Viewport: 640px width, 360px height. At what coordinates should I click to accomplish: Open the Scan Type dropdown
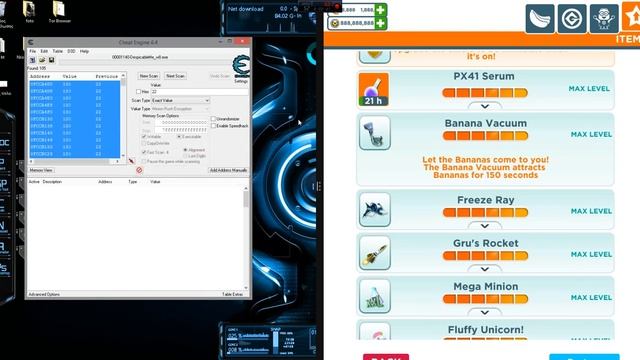[181, 100]
